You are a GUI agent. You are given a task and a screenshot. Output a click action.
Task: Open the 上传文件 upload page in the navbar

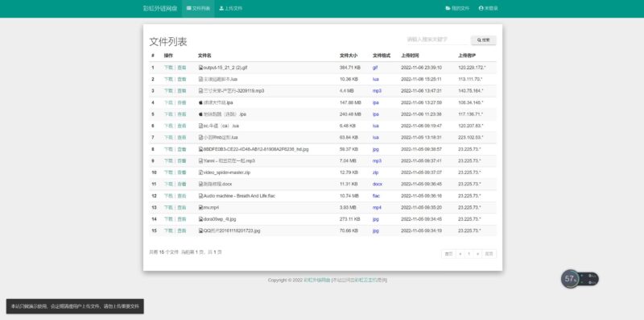pyautogui.click(x=231, y=8)
